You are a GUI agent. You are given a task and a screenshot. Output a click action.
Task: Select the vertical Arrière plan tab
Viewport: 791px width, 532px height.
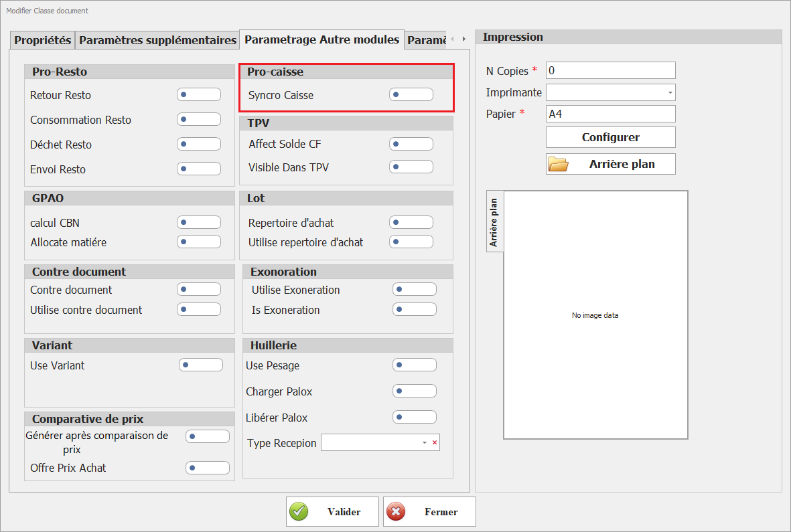pos(494,221)
